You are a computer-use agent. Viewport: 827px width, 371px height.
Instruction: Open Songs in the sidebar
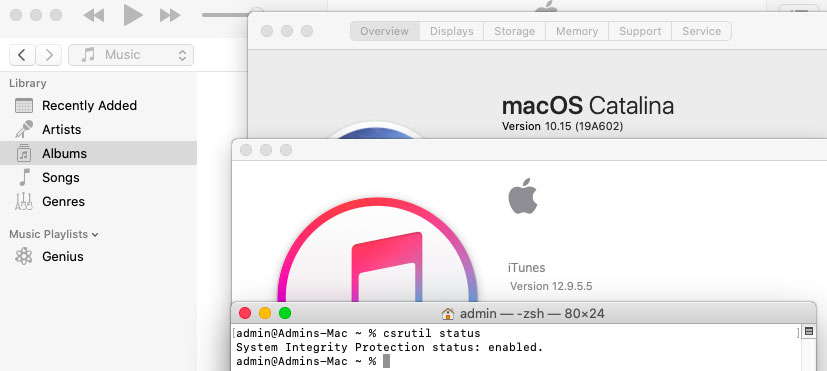[x=98, y=177]
